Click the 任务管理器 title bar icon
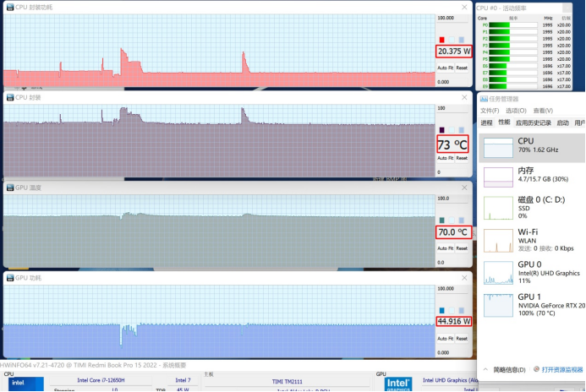 484,99
